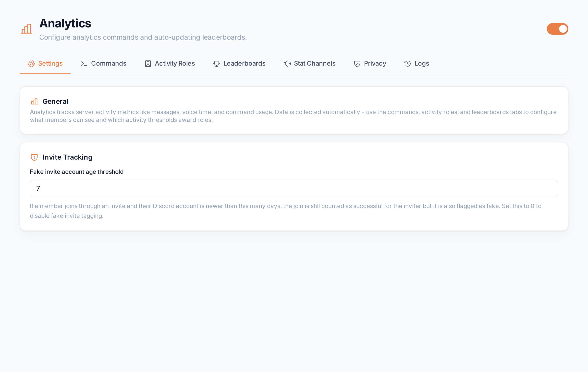Image resolution: width=588 pixels, height=372 pixels.
Task: Click the Activity Roles badge icon
Action: point(148,64)
